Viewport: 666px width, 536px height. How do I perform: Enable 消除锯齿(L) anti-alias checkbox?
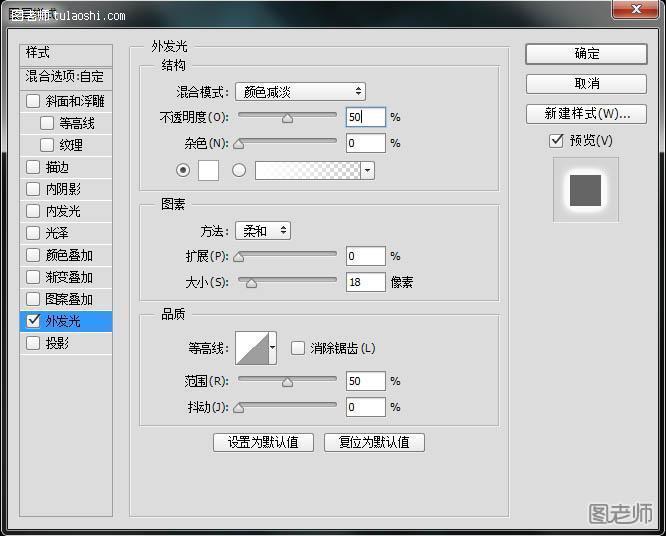click(x=298, y=348)
